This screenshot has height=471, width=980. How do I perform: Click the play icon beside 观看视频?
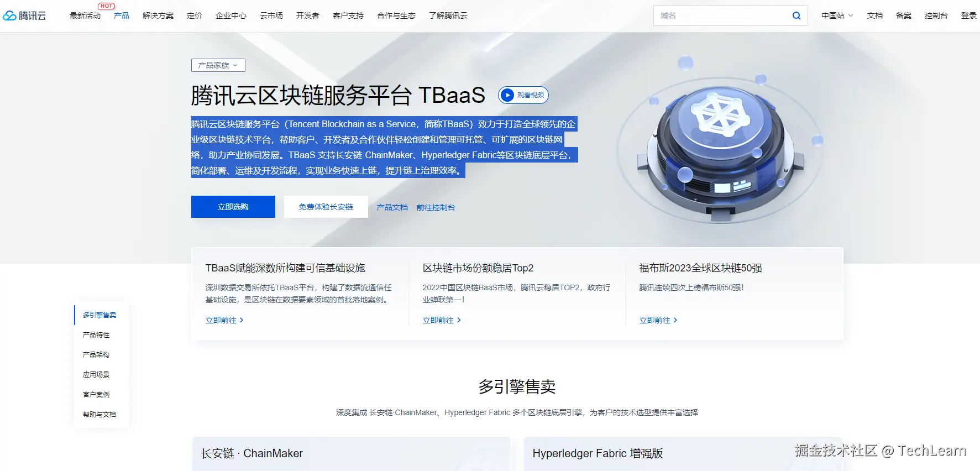(x=507, y=95)
